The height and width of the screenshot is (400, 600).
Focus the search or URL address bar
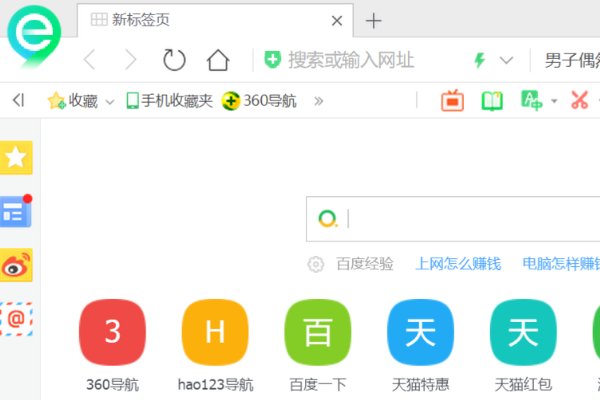pos(351,60)
